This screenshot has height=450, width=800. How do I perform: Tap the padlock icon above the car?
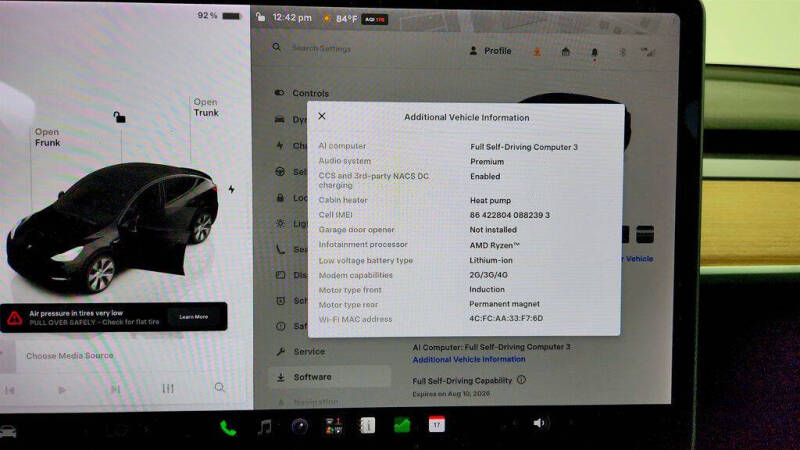click(119, 117)
